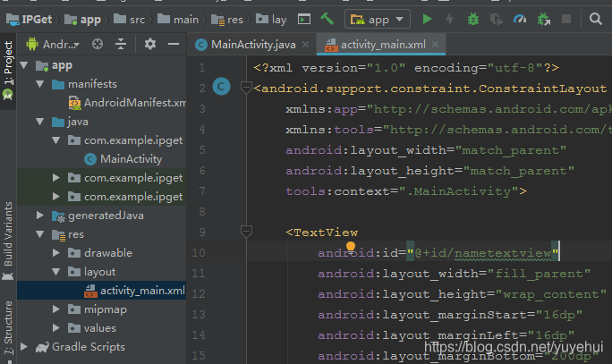Hide the Project panel with minus icon
Screen dimensions: 612x364
[x=174, y=44]
